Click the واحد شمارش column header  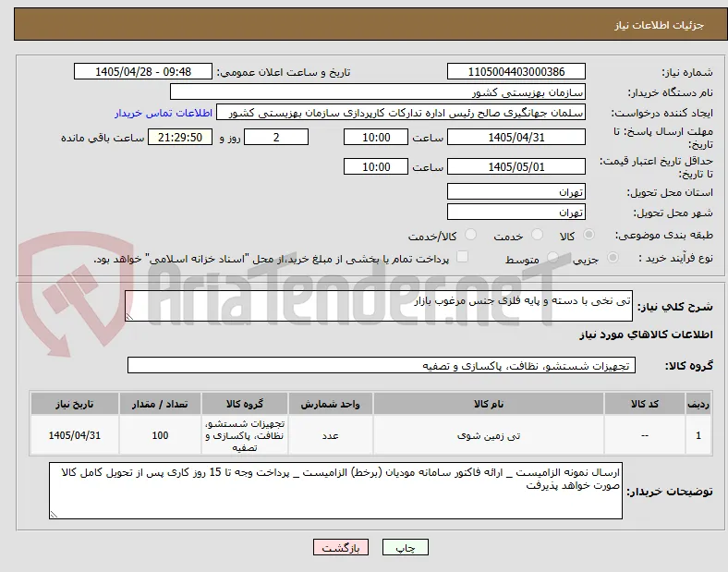point(330,404)
